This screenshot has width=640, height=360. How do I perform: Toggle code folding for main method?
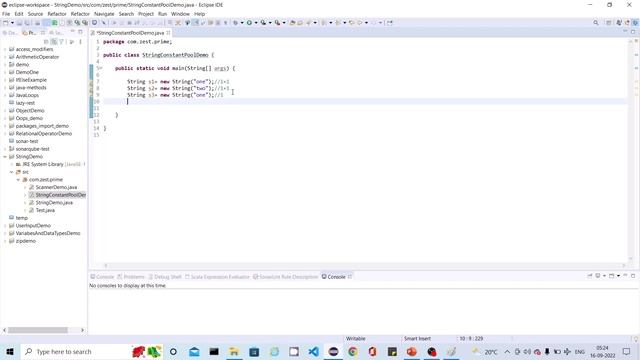point(100,68)
